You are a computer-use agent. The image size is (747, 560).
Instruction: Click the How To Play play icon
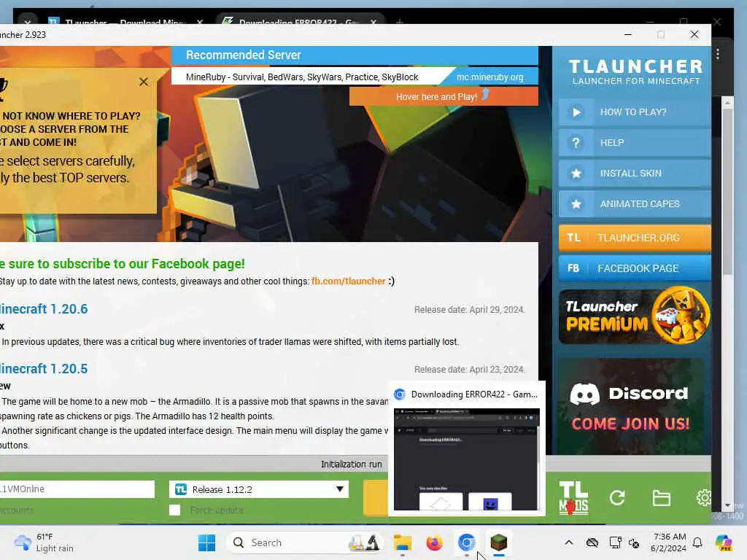576,112
